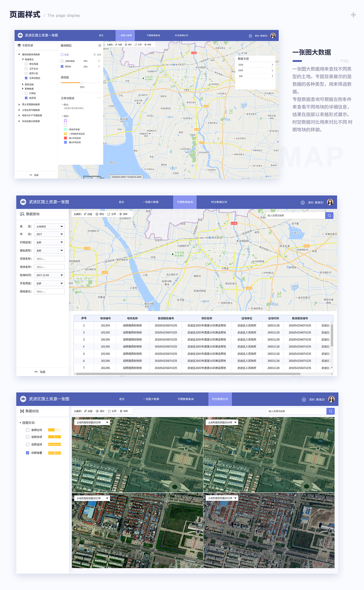Check the 工矿企业 checkbox in 专题目录
Image resolution: width=364 pixels, height=590 pixels.
coord(26,69)
